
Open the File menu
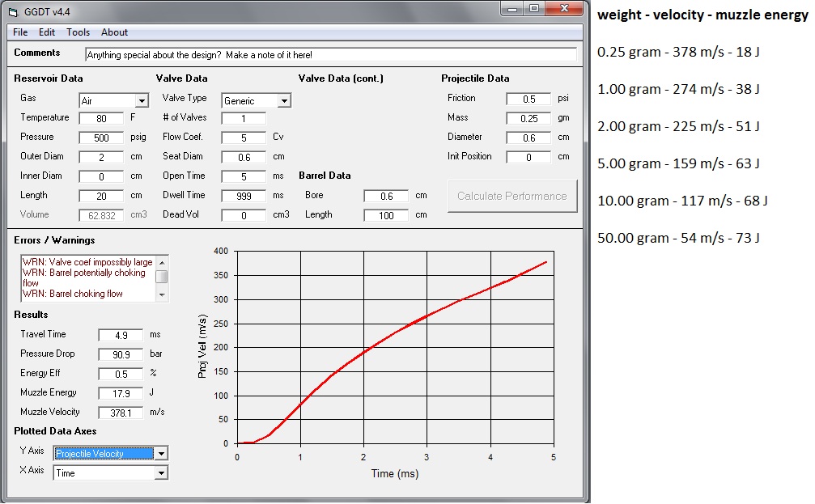point(20,32)
